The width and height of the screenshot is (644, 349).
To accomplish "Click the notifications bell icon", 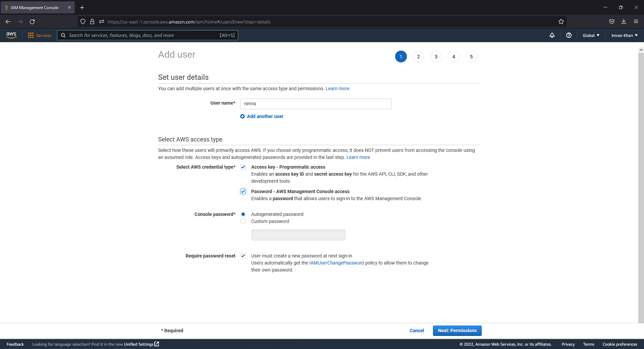I will coord(552,35).
